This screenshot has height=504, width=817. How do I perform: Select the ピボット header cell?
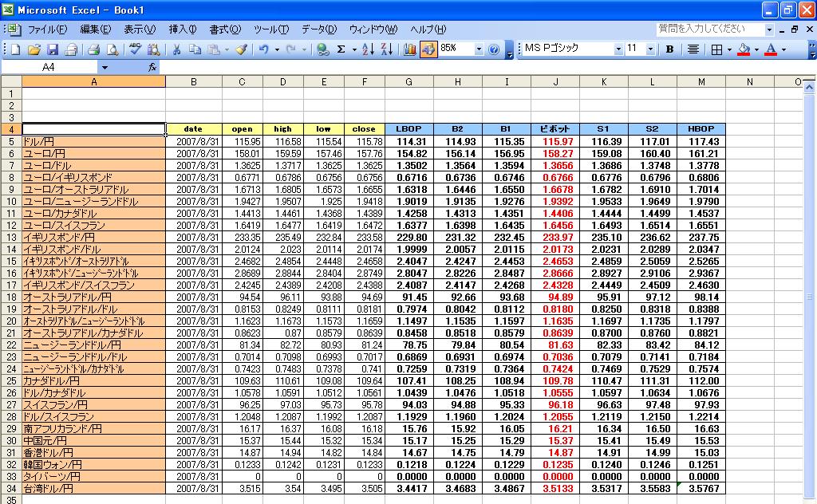555,129
